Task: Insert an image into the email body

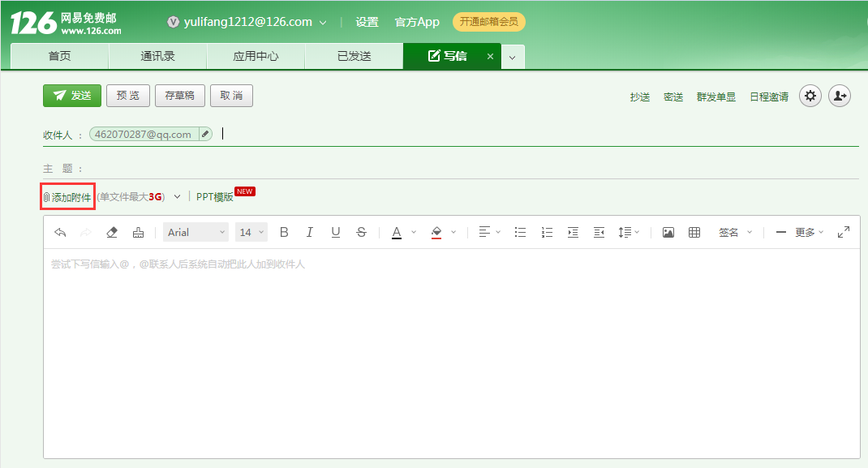Action: point(668,233)
